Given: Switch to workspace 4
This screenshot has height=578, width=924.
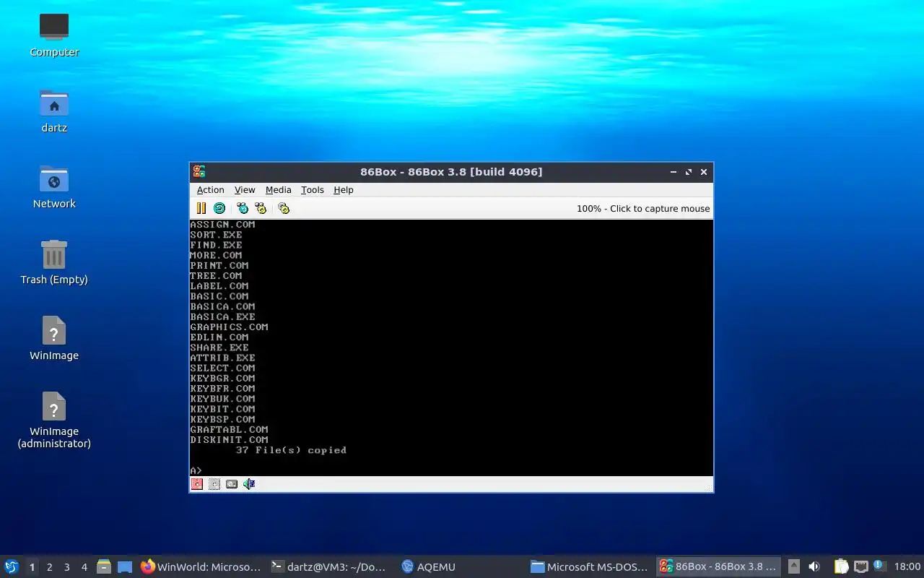Looking at the screenshot, I should [84, 567].
